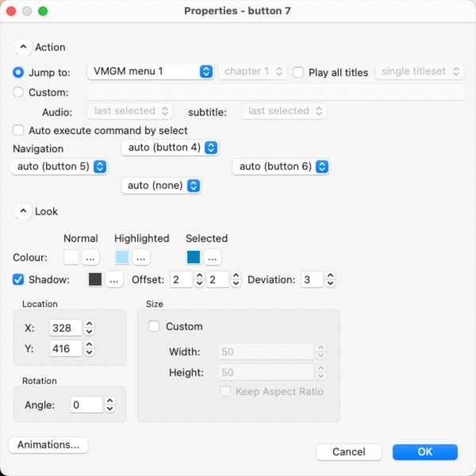This screenshot has width=476, height=476.
Task: Click the Angle rotation stepper arrows
Action: [110, 405]
